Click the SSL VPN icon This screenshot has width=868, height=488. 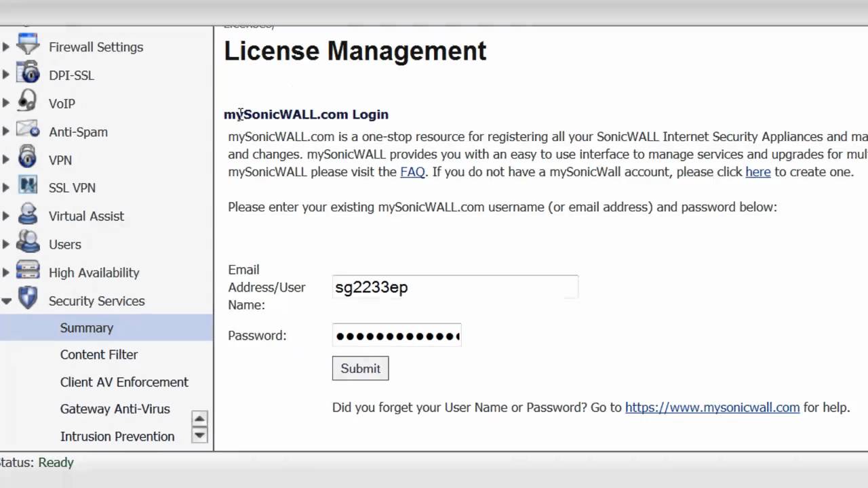click(28, 186)
